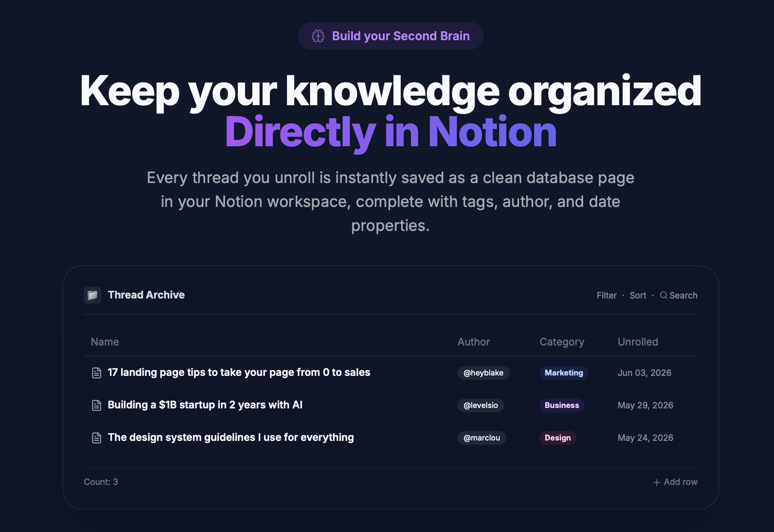This screenshot has height=532, width=774.
Task: Click the Marketing category tag
Action: coord(564,373)
